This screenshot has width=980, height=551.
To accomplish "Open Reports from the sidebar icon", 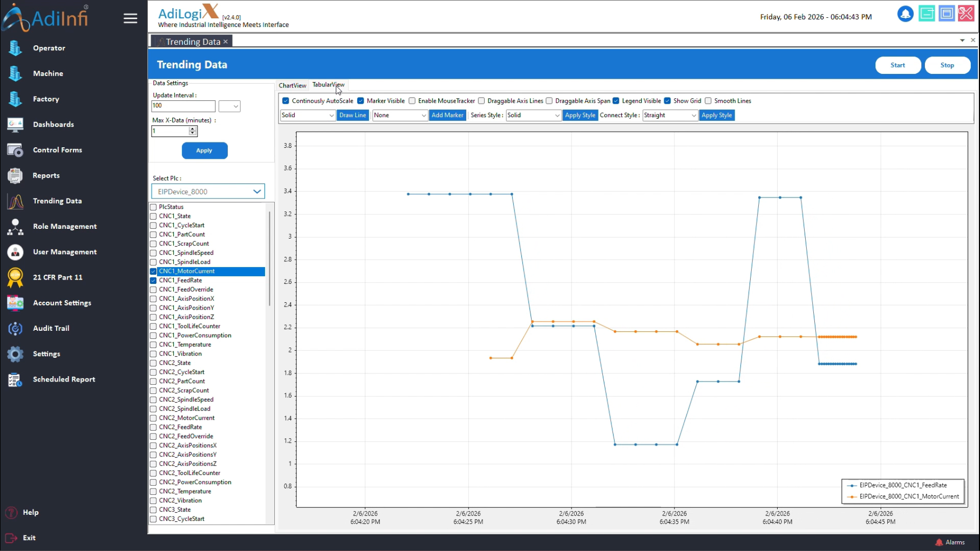I will 15,175.
